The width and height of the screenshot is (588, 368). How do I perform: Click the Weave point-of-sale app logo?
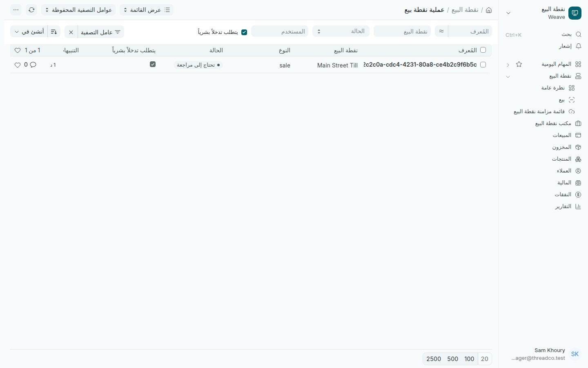pos(575,13)
